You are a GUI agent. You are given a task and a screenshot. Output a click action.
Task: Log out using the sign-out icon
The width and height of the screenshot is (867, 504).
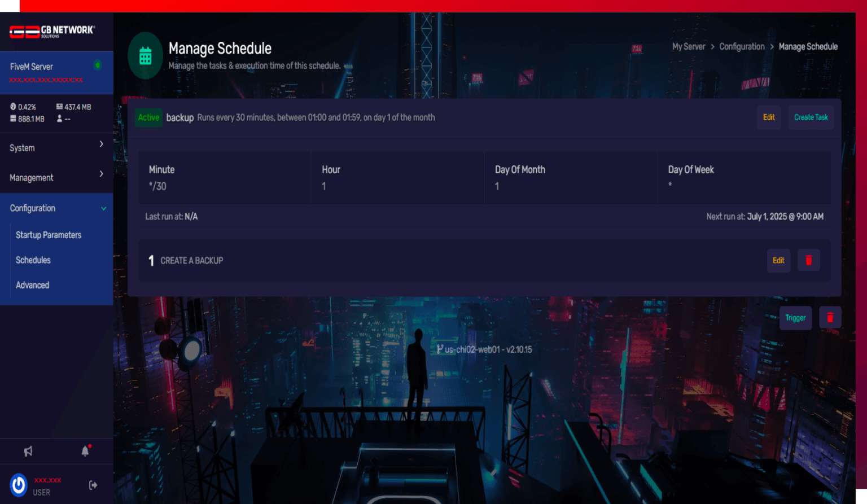tap(92, 484)
